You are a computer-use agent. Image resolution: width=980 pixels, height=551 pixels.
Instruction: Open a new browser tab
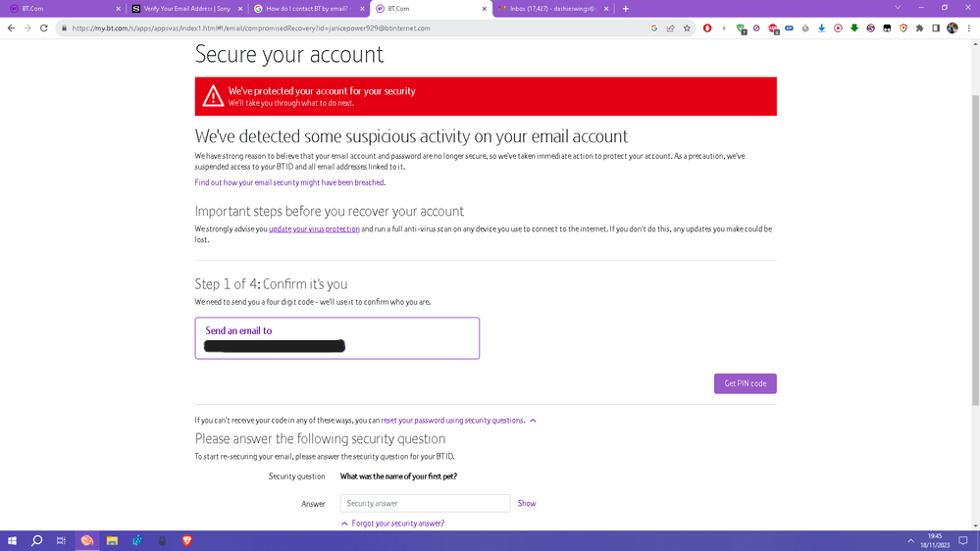[626, 9]
